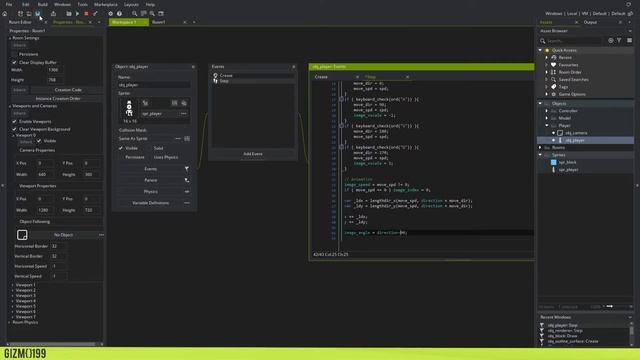Toggle obj_player Persistent checkbox
The image size is (640, 360).
pos(121,157)
